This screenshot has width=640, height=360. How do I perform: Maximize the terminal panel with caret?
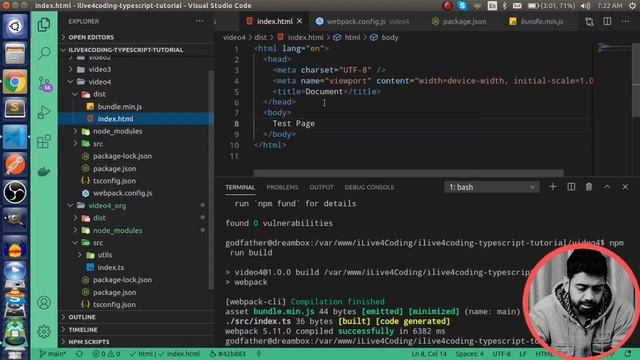pyautogui.click(x=607, y=187)
